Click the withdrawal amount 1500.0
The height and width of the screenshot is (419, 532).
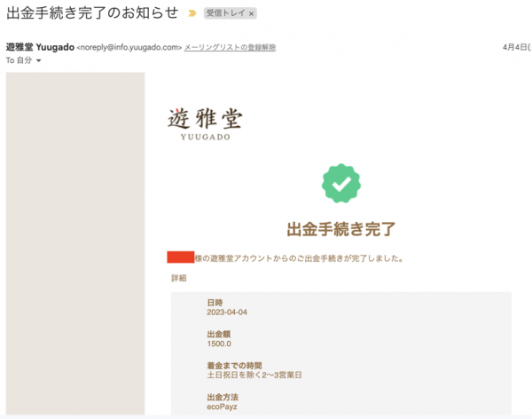click(x=219, y=344)
